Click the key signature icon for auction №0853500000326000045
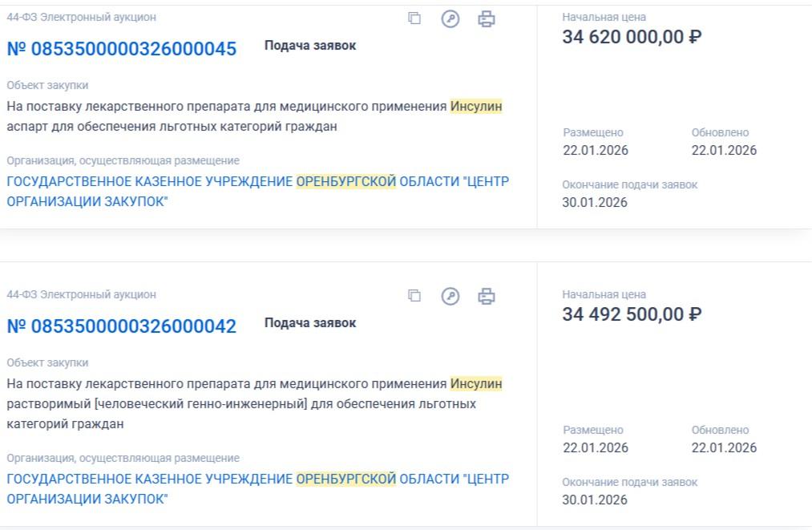Viewport: 812px width, 530px height. 450,18
